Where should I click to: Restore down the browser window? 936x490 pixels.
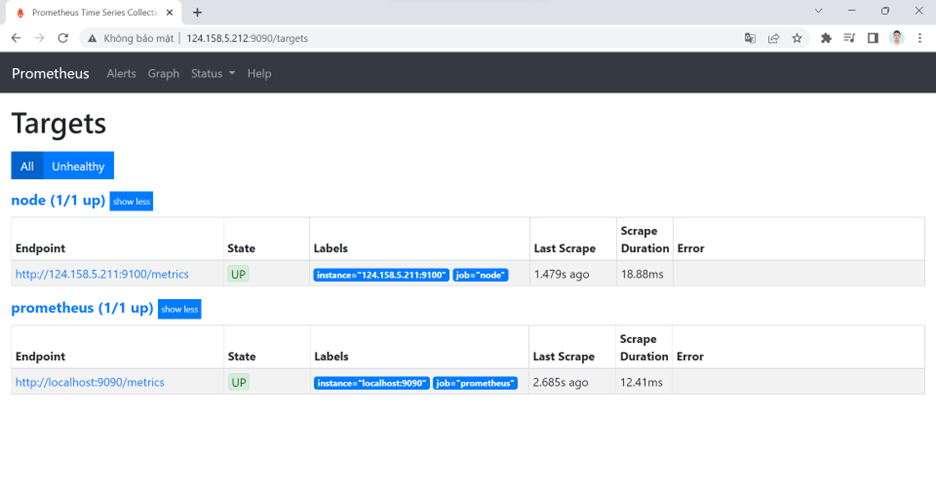[x=885, y=11]
